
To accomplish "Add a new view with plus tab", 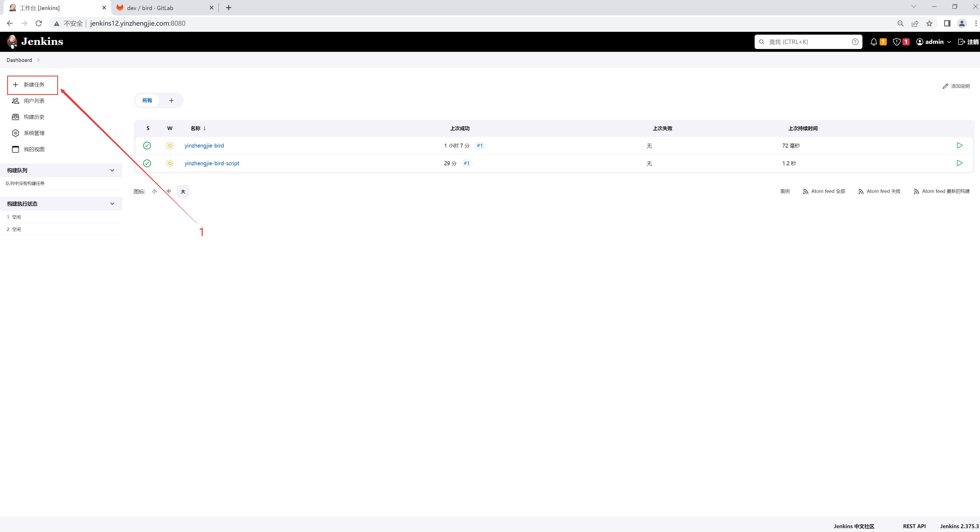I will pos(171,100).
